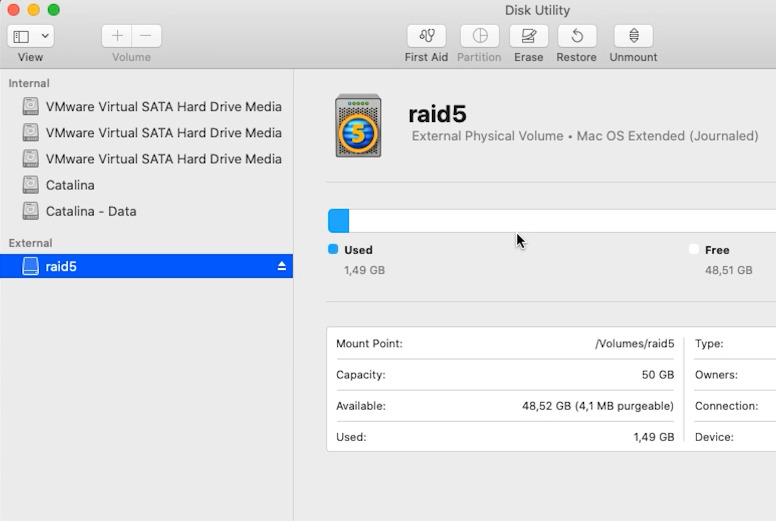Select raid5 under External

[x=146, y=266]
